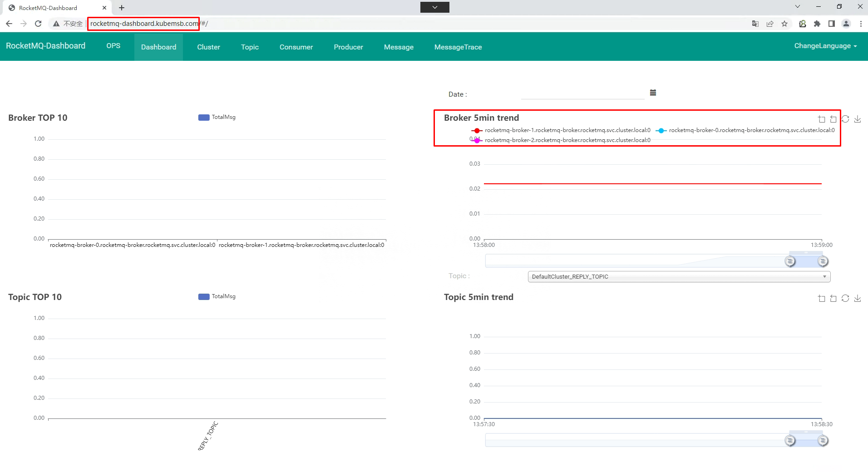The height and width of the screenshot is (472, 868).
Task: Open the Topic nav item
Action: point(250,47)
